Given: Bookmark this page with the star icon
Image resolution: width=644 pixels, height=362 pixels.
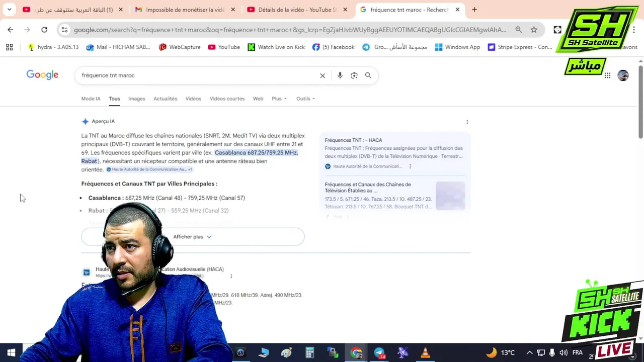Looking at the screenshot, I should pyautogui.click(x=534, y=30).
